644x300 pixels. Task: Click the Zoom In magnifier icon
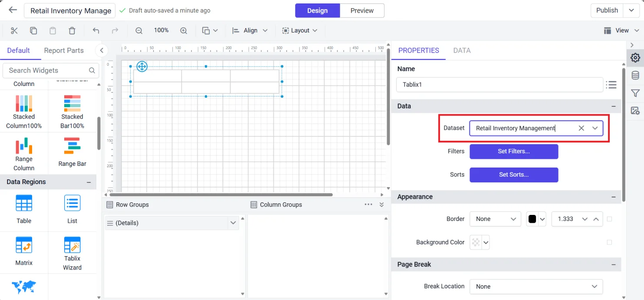(184, 30)
